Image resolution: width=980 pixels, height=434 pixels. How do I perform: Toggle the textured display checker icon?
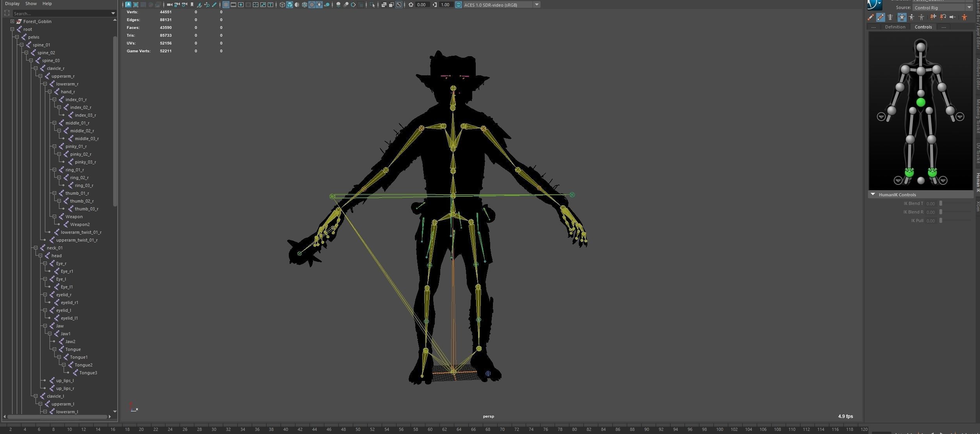click(x=312, y=5)
